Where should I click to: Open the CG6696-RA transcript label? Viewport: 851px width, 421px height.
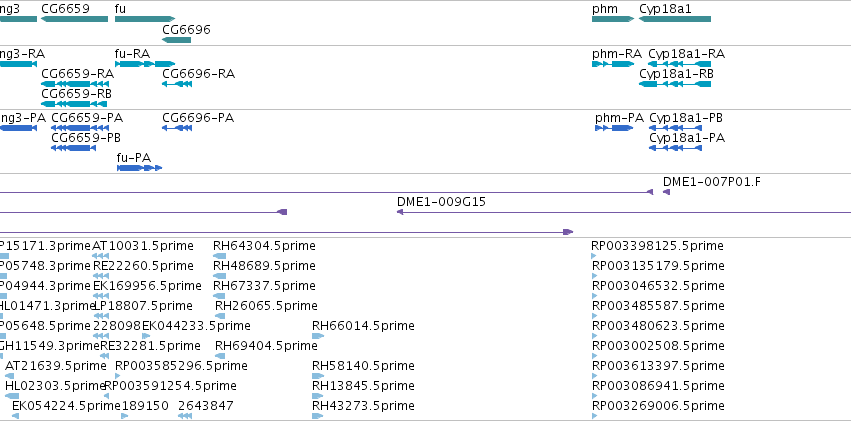pos(199,74)
